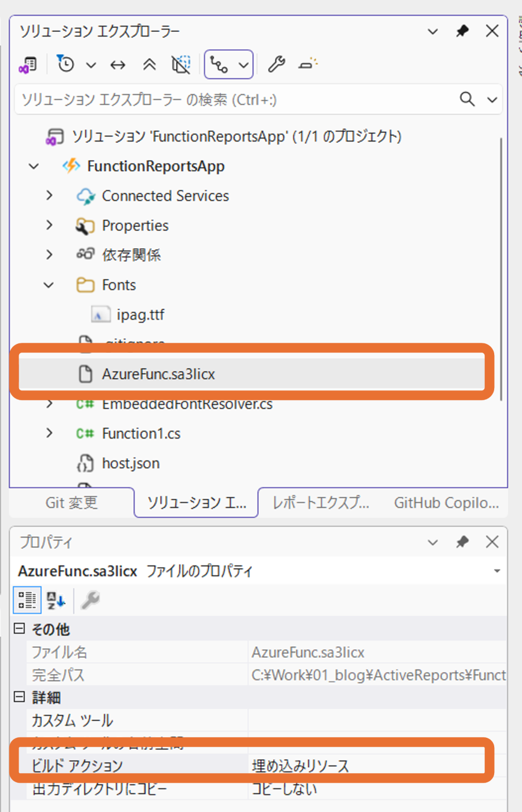The height and width of the screenshot is (812, 522).
Task: Select the host.json file
Action: click(x=130, y=463)
